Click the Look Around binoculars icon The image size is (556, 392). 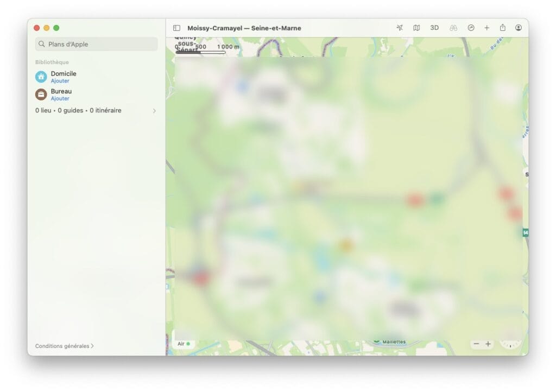coord(453,28)
